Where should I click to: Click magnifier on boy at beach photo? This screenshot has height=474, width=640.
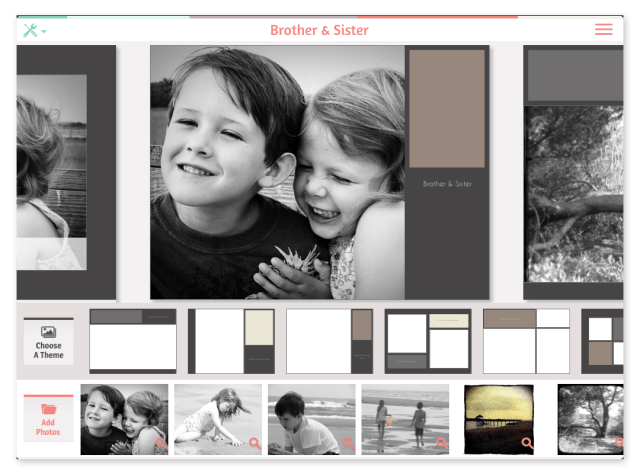pos(348,442)
